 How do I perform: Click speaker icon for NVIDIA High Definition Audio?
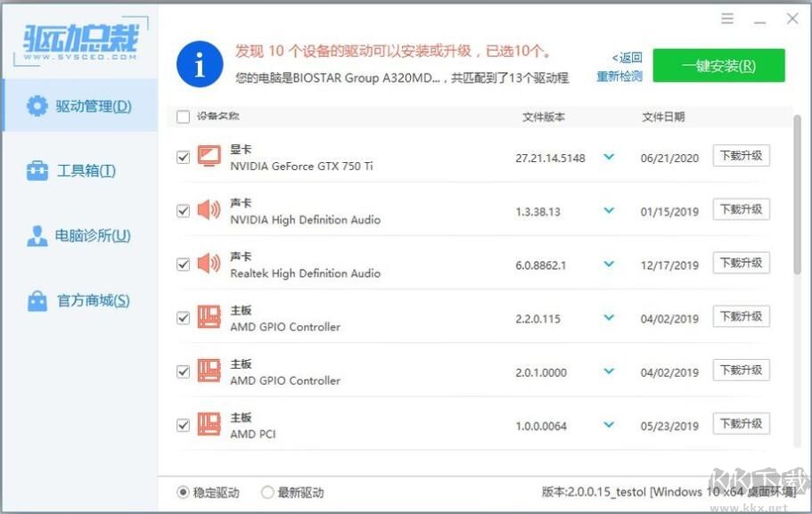pyautogui.click(x=209, y=209)
